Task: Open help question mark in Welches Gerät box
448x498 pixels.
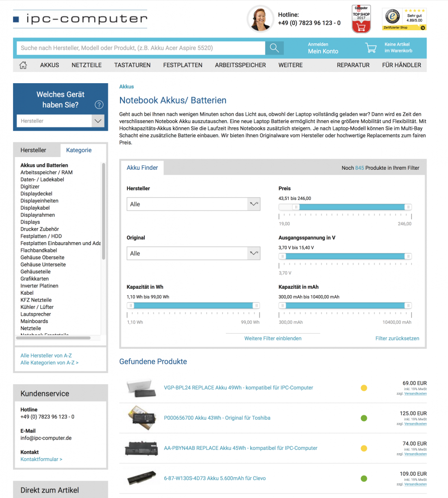Action: pyautogui.click(x=99, y=105)
